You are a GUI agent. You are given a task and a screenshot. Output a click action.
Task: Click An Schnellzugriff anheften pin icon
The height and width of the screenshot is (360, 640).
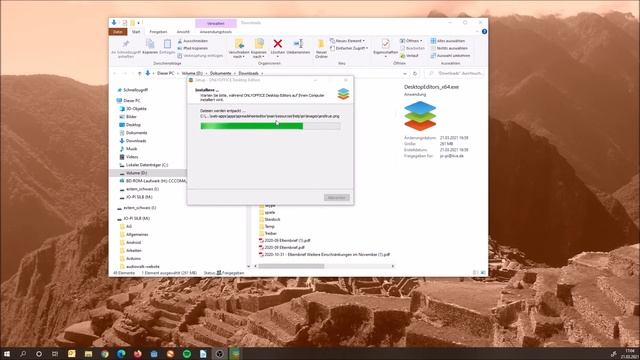[126, 44]
